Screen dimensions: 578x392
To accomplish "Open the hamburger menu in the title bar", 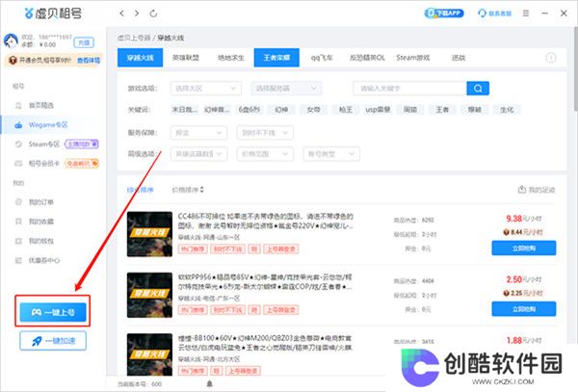I will click(x=526, y=13).
